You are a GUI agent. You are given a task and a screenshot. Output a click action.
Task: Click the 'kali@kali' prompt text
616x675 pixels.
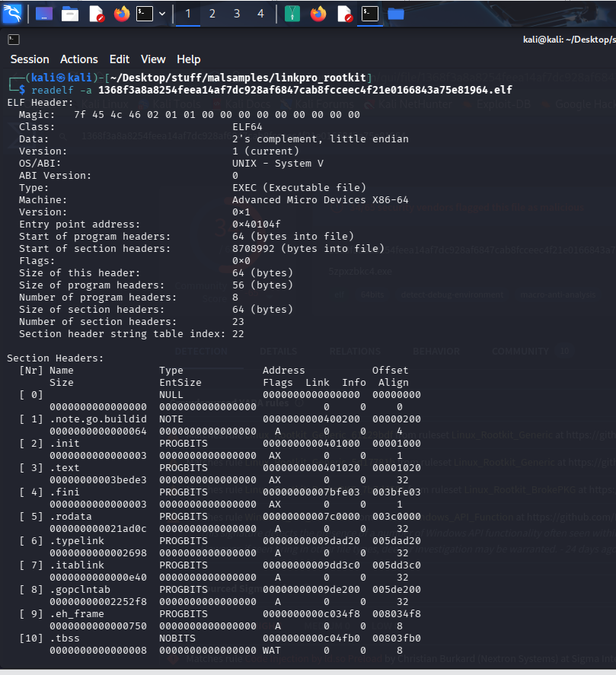click(61, 78)
